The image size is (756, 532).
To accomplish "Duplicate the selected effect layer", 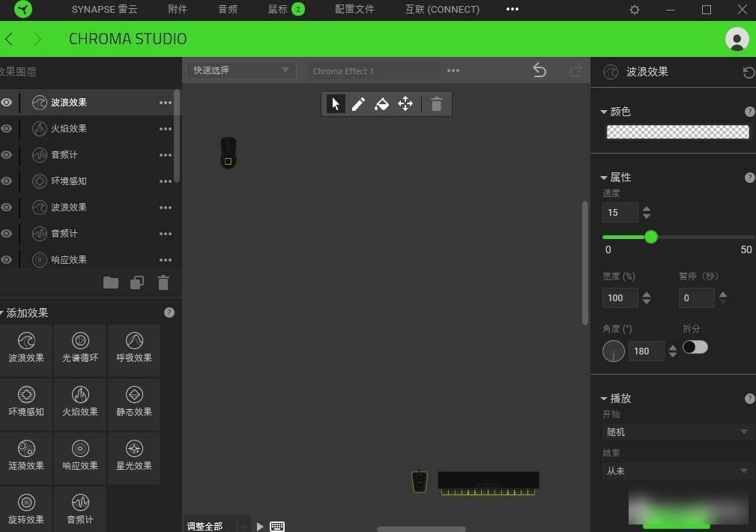I will [137, 282].
